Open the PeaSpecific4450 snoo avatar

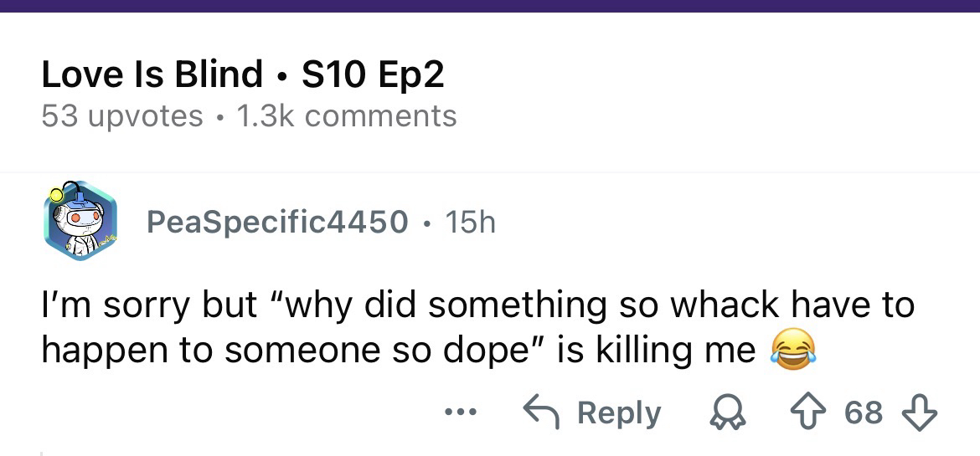(80, 221)
